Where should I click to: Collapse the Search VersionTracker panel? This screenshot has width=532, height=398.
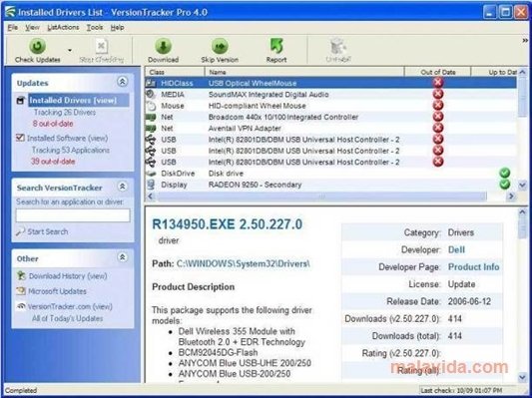[x=122, y=187]
